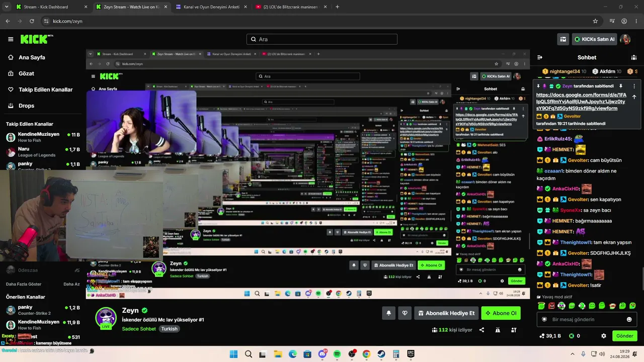Open the Windows Start menu
644x362 pixels.
pyautogui.click(x=233, y=354)
